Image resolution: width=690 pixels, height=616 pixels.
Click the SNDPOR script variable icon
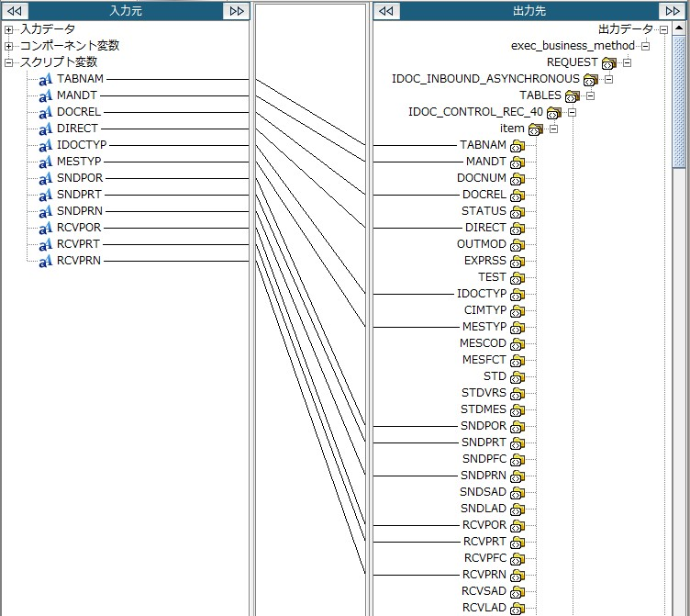point(45,179)
